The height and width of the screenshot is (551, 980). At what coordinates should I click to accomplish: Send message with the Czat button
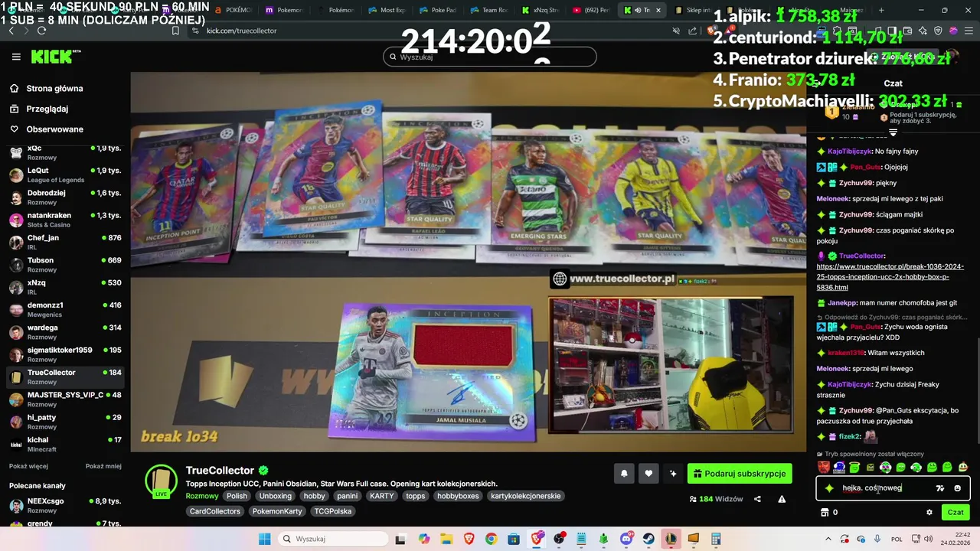(x=955, y=513)
